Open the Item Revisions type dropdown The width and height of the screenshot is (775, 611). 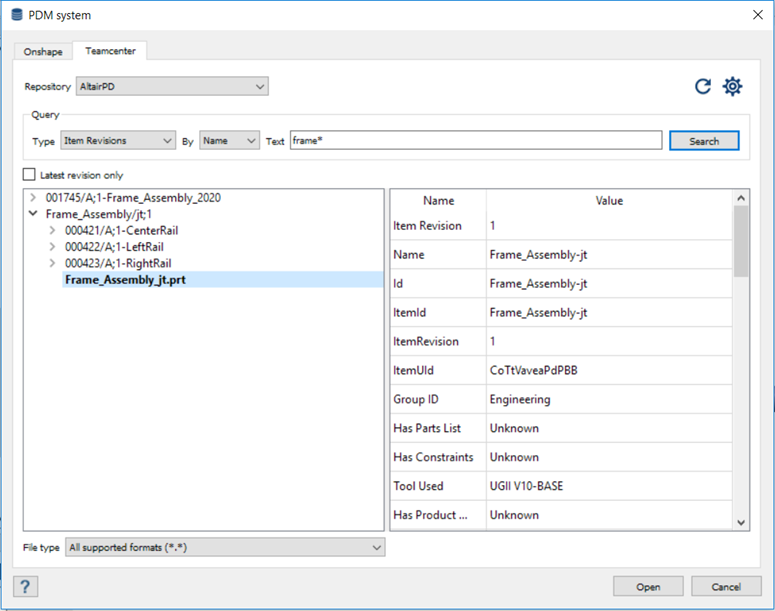[x=118, y=141]
